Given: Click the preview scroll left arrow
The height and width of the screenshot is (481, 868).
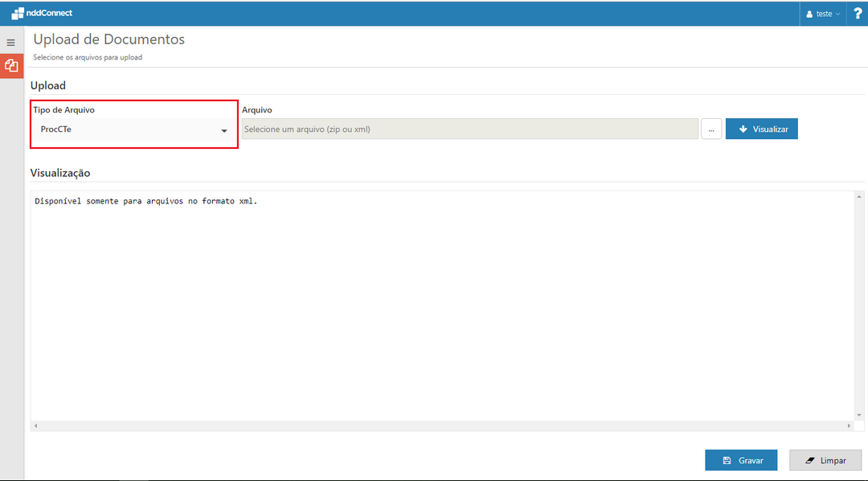Looking at the screenshot, I should pyautogui.click(x=36, y=425).
